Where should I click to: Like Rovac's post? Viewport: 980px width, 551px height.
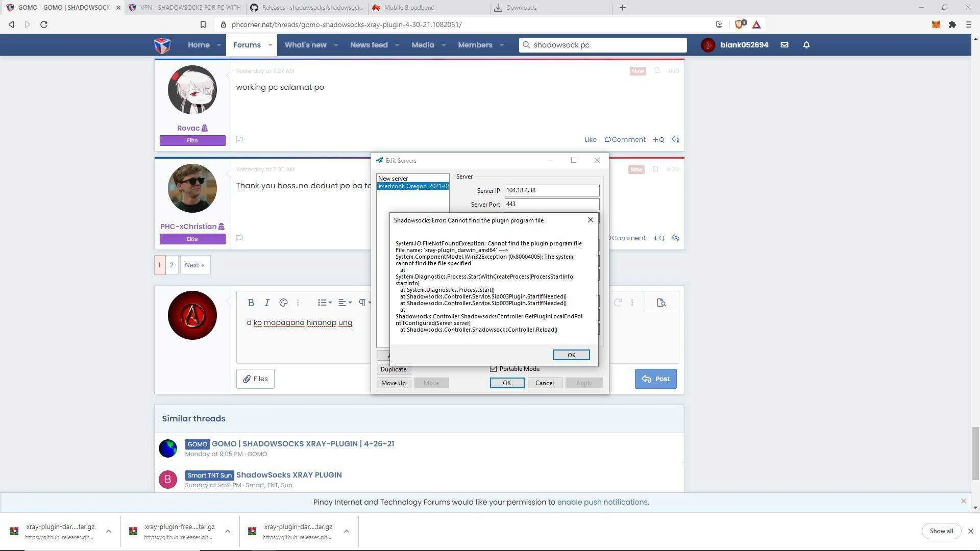591,139
